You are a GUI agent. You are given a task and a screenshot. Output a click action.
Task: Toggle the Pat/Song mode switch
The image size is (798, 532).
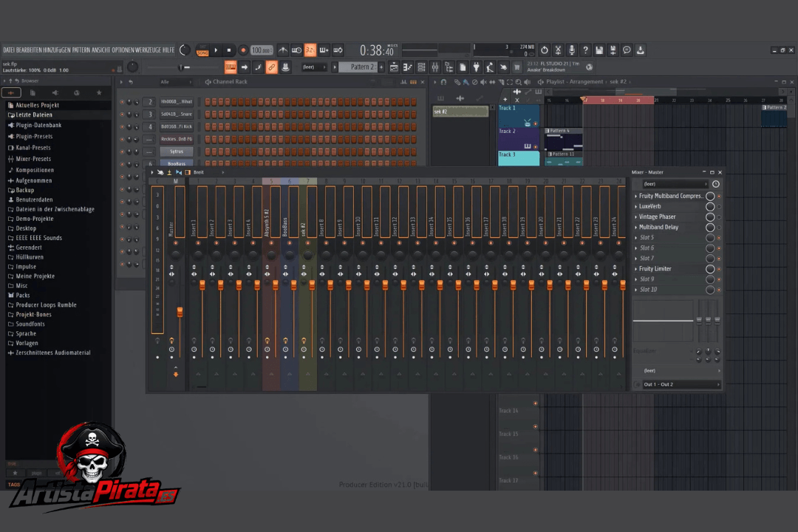(x=202, y=50)
